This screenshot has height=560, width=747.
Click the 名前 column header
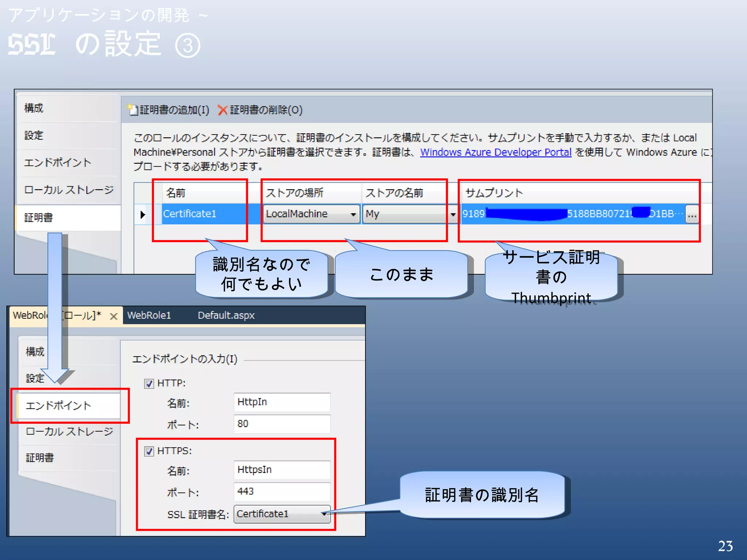(x=212, y=192)
